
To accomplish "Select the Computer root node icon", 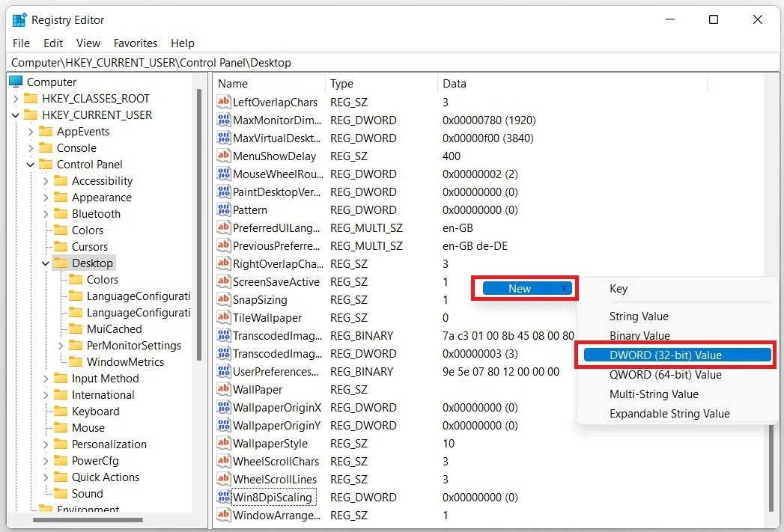I will point(16,82).
